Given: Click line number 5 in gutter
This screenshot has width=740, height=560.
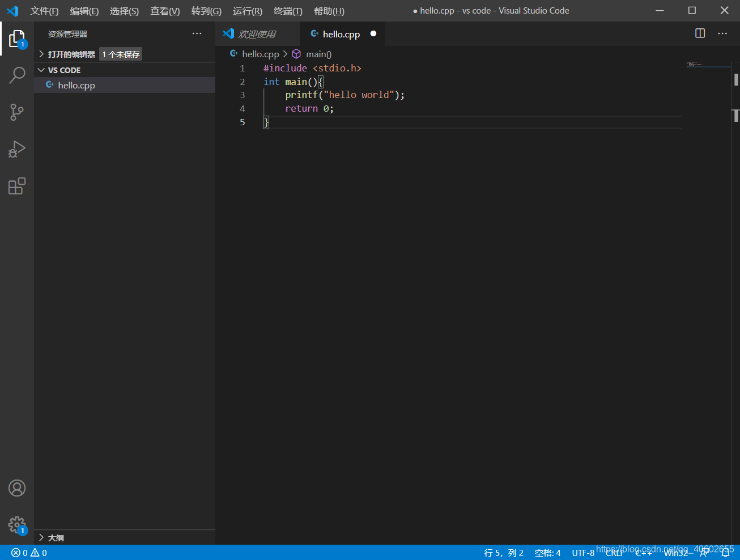Looking at the screenshot, I should (243, 122).
